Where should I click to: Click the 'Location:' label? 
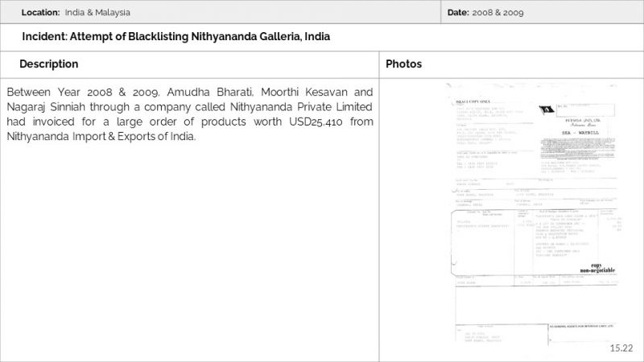[x=40, y=13]
